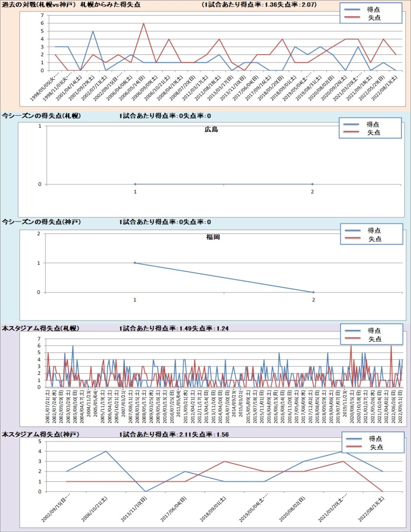
Task: Click 得点率 1.49 失点率 1.24 text
Action: 174,328
